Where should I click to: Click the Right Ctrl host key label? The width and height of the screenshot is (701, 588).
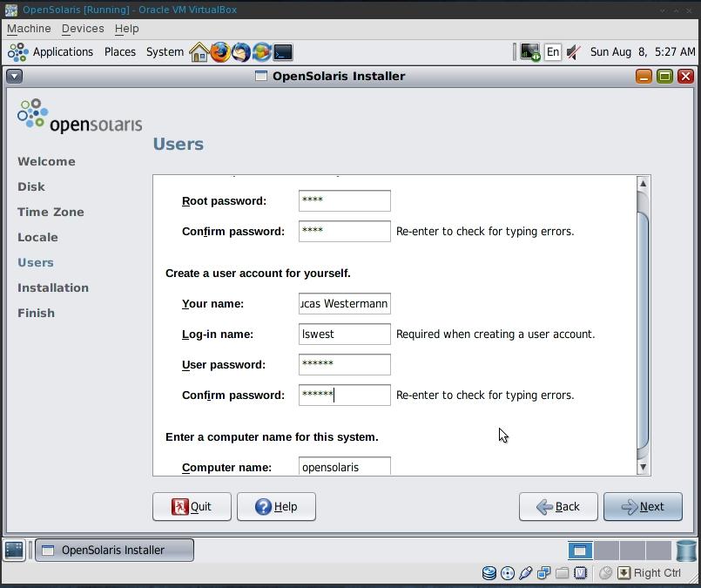pos(657,573)
